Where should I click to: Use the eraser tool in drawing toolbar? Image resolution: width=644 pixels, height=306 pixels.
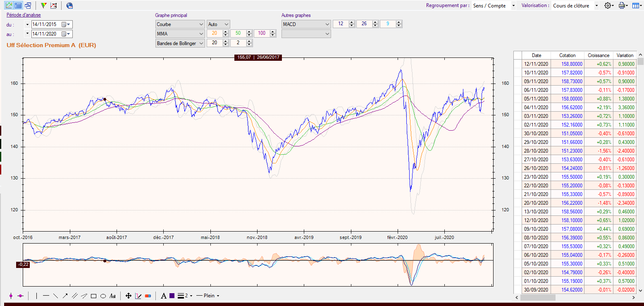148,296
